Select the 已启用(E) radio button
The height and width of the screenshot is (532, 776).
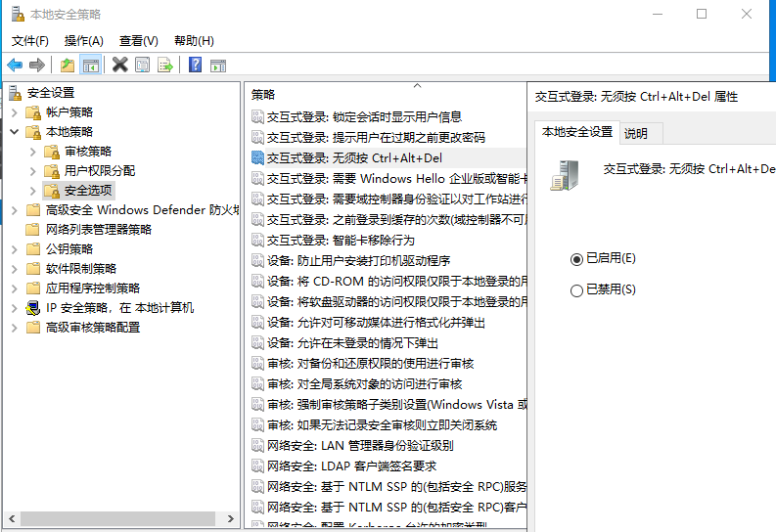click(576, 258)
